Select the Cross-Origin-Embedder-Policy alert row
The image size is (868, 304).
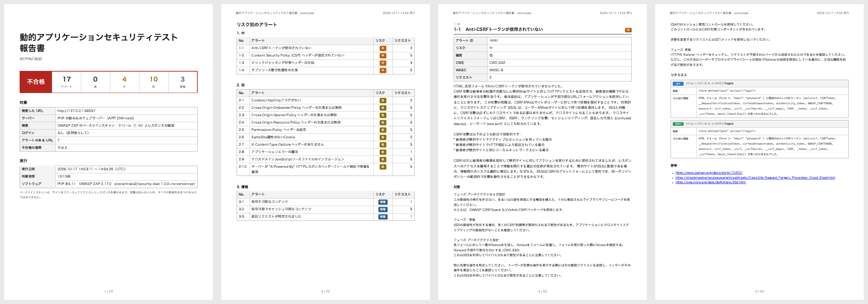pyautogui.click(x=326, y=108)
